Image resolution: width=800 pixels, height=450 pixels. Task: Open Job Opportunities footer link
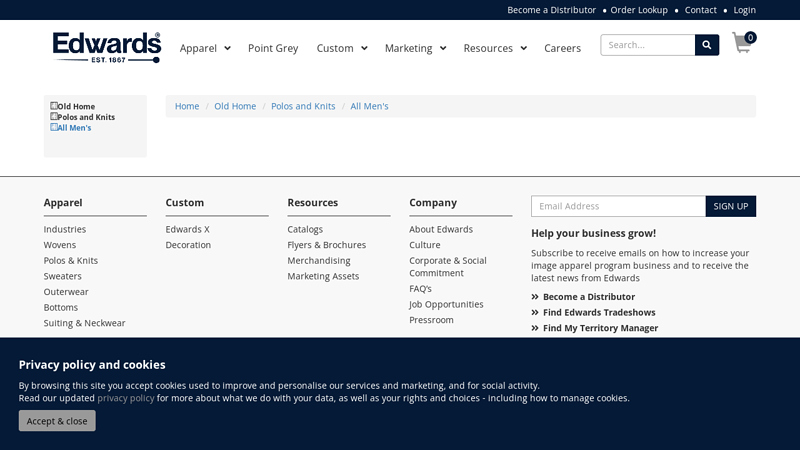coord(446,304)
